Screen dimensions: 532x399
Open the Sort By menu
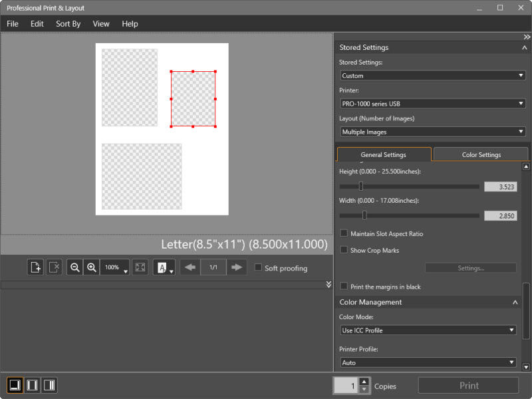68,23
